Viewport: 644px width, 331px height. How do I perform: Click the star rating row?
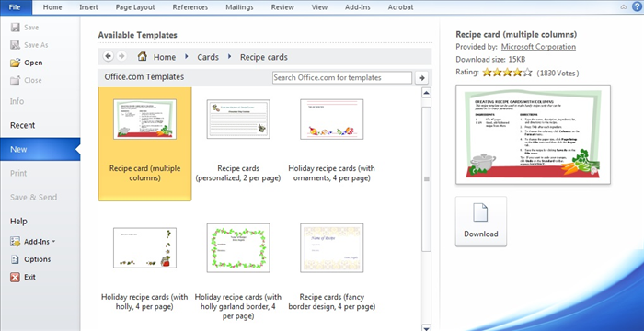pos(507,73)
